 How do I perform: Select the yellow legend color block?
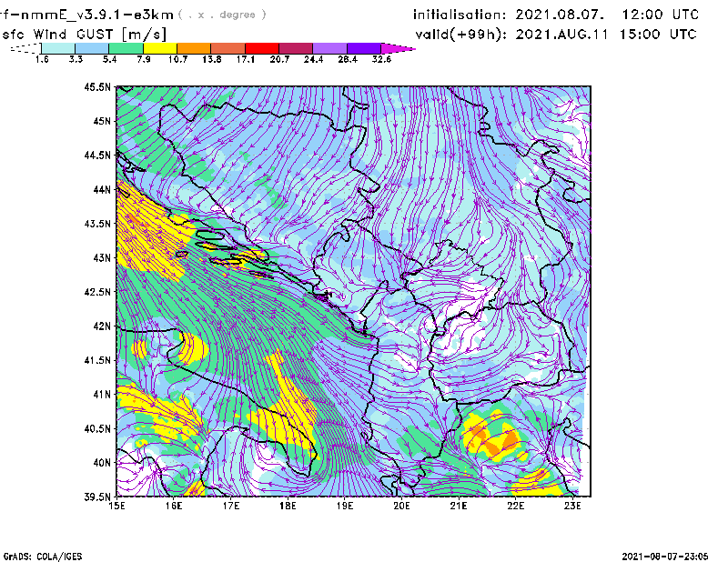click(x=160, y=48)
